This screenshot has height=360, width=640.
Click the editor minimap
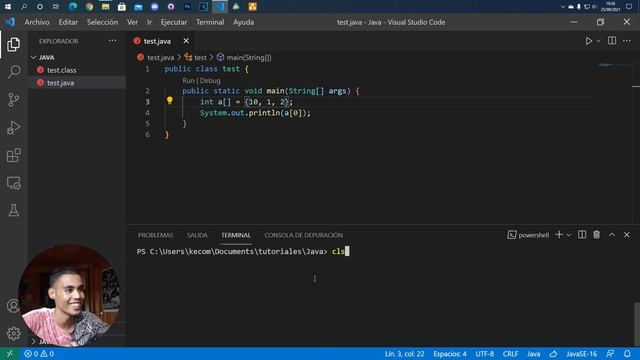coord(605,65)
